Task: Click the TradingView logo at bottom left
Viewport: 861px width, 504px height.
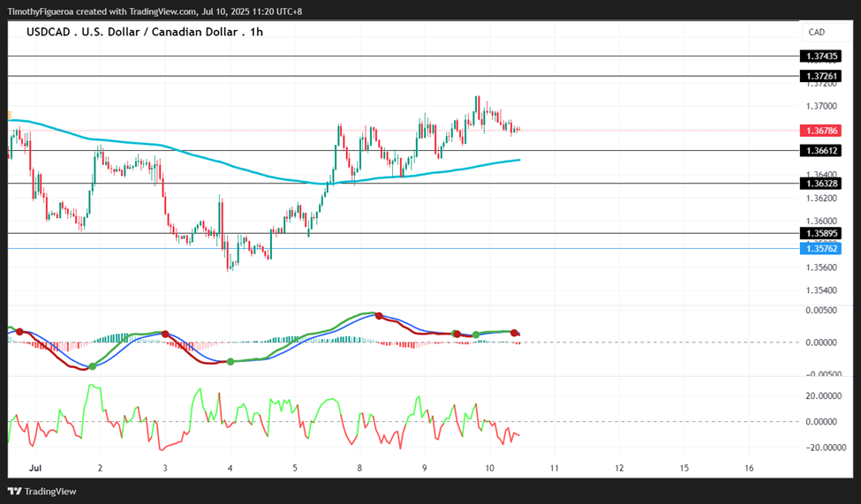Action: (x=42, y=492)
